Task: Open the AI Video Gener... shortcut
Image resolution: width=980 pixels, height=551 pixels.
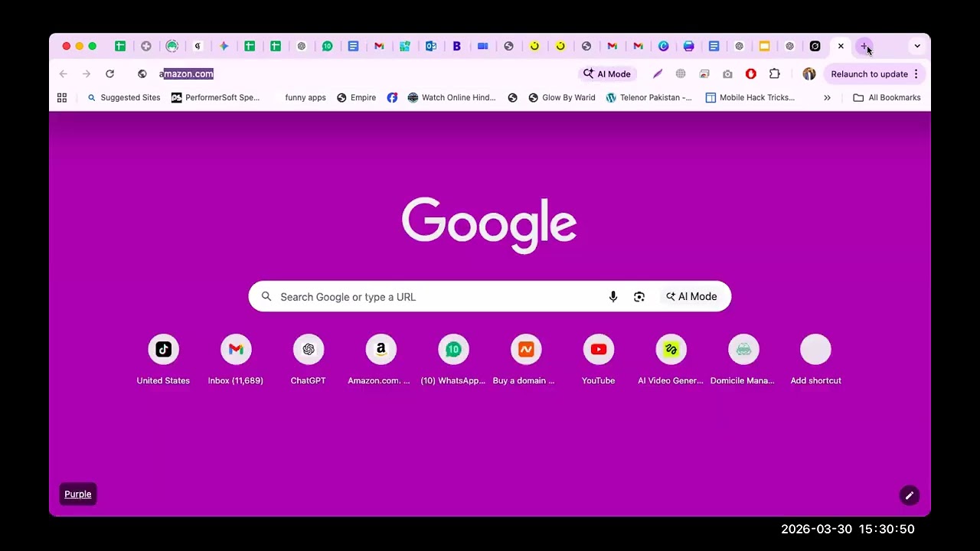Action: 671,360
